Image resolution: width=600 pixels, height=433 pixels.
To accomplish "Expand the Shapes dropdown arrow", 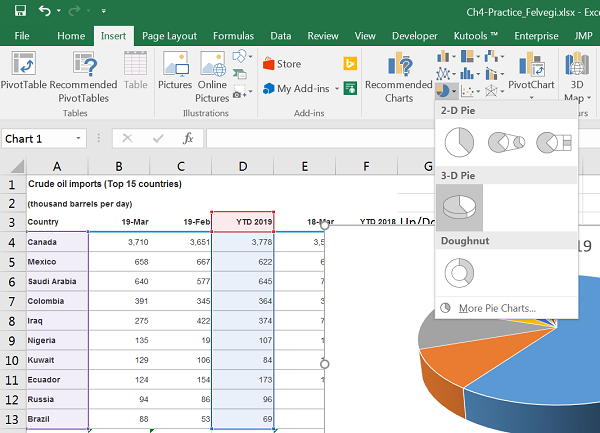I will (x=251, y=57).
